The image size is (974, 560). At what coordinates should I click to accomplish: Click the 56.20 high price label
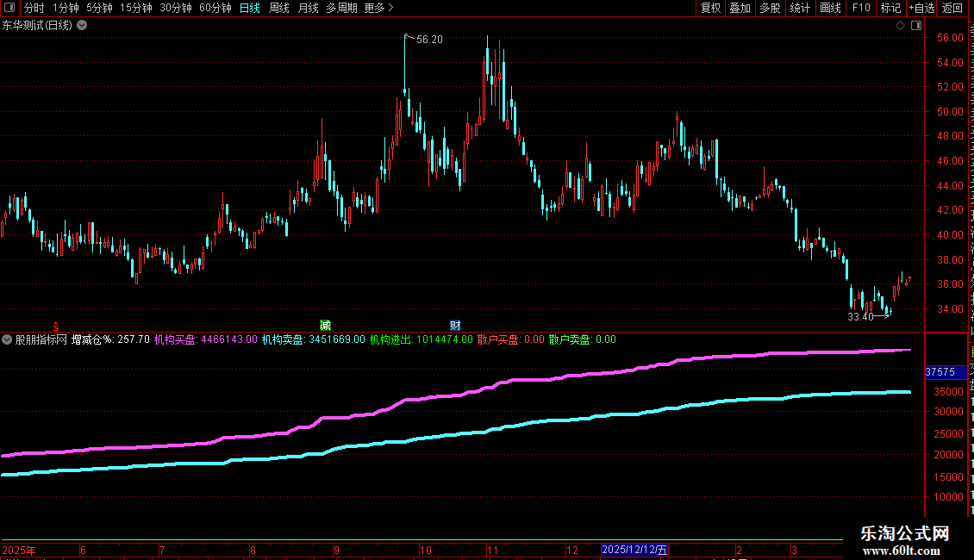pyautogui.click(x=429, y=40)
